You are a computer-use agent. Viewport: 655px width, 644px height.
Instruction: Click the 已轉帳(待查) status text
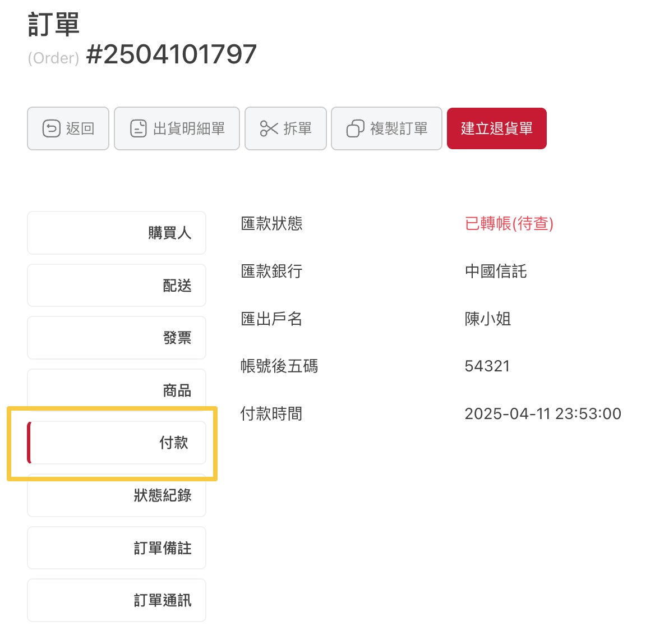[x=509, y=224]
